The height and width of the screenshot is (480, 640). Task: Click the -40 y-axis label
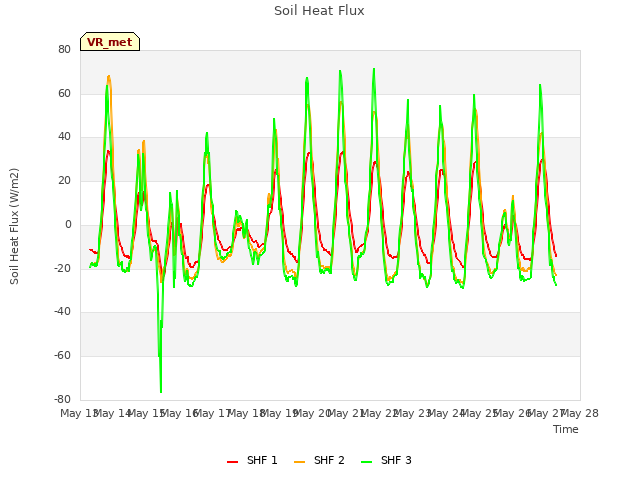(x=62, y=312)
